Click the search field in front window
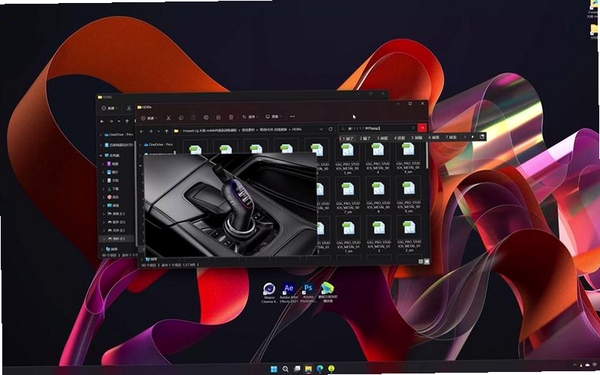 pyautogui.click(x=377, y=128)
